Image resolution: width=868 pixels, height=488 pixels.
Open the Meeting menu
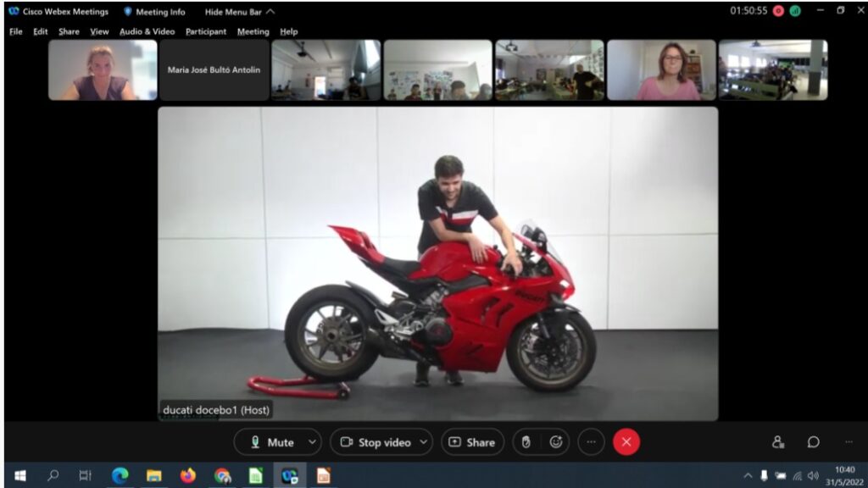point(253,31)
